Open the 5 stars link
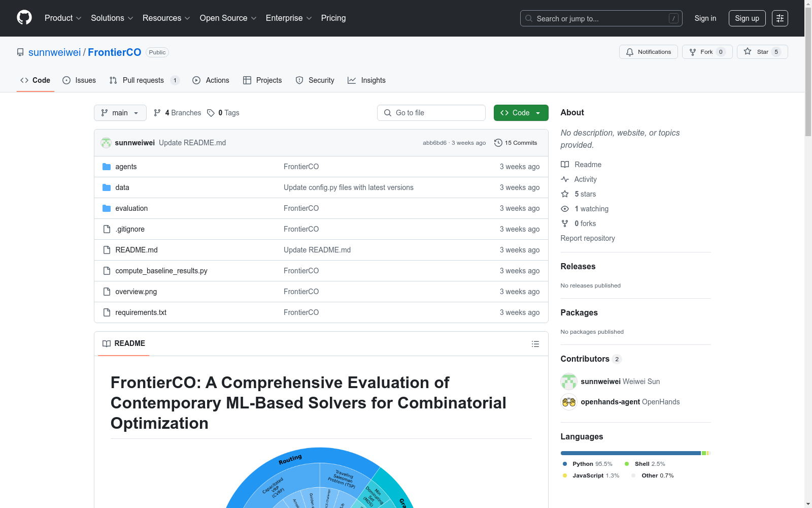The image size is (812, 508). [x=579, y=194]
